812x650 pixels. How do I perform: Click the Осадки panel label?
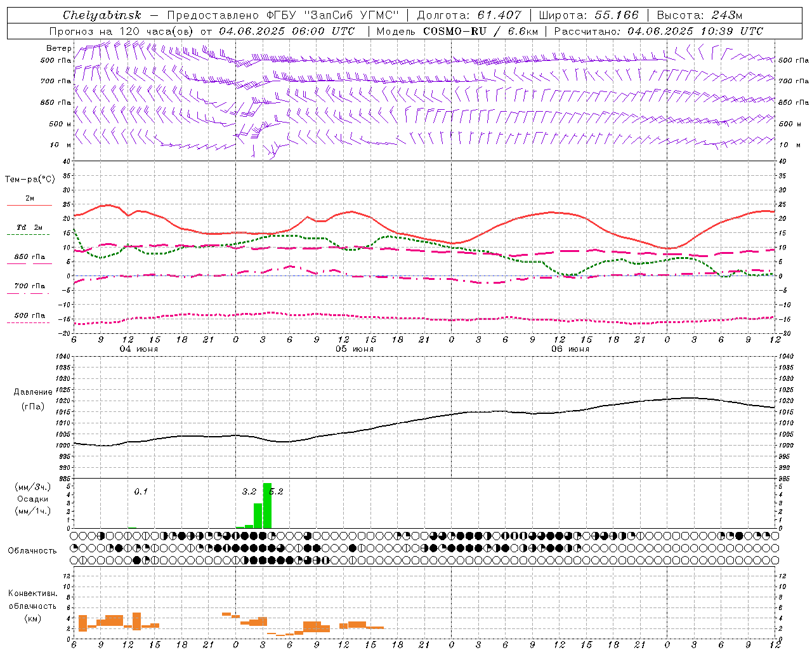pos(32,499)
